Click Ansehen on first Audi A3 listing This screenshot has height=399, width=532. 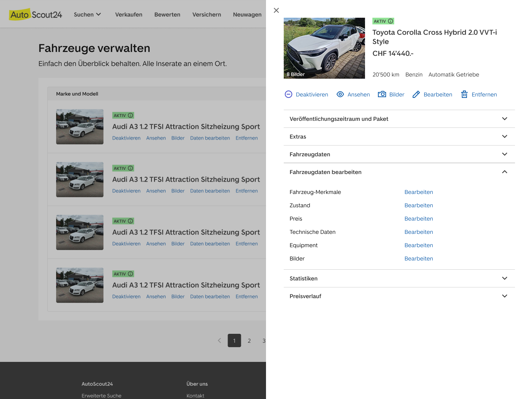(156, 138)
